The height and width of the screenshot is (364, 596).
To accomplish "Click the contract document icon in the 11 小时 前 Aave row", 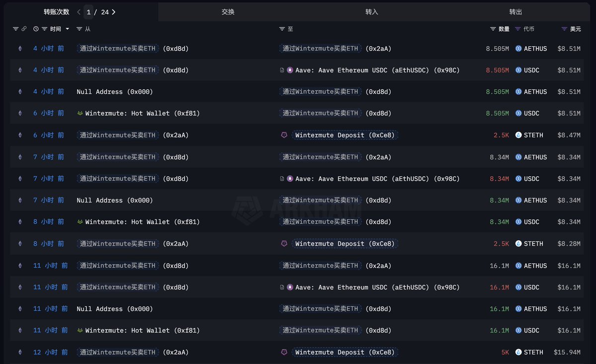I will (x=282, y=287).
